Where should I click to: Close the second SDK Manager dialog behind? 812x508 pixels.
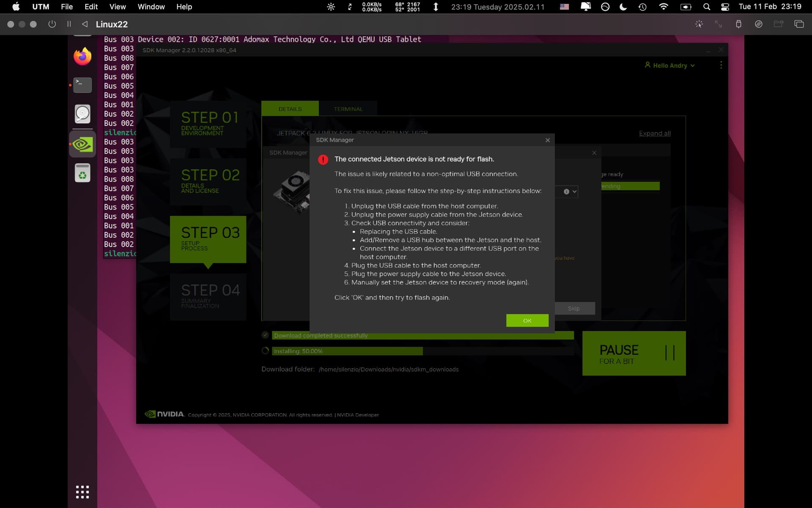(594, 153)
